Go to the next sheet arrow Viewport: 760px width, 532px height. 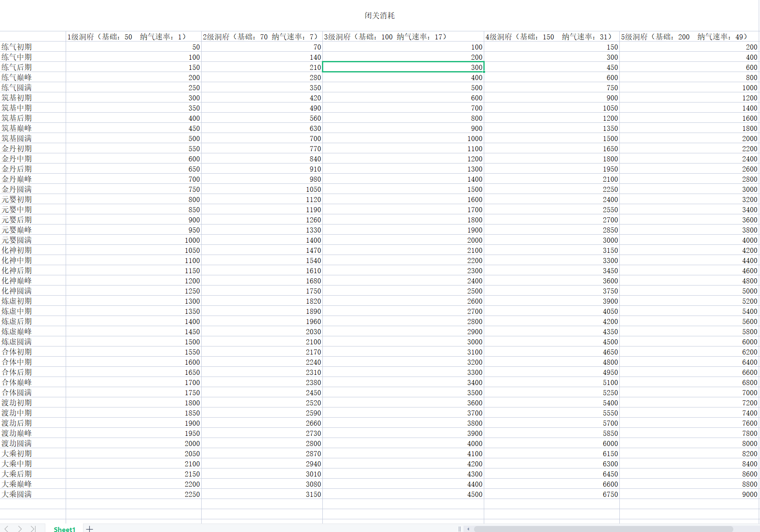coord(19,529)
